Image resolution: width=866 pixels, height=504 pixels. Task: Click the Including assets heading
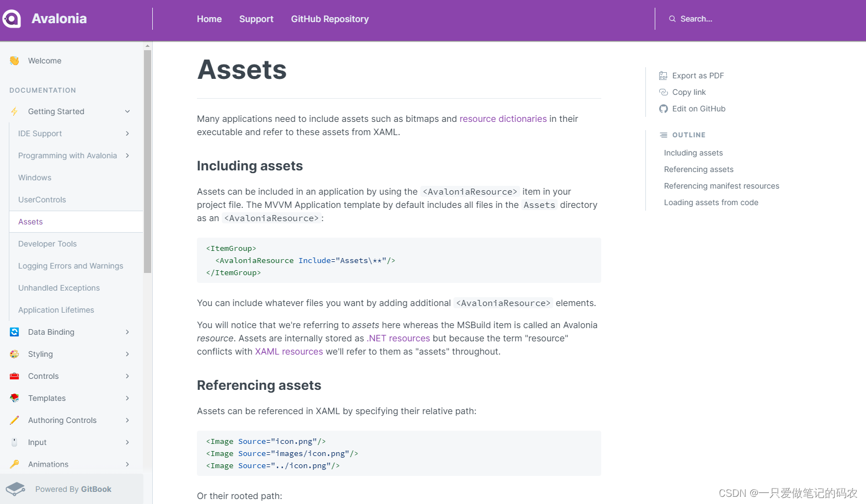pos(250,166)
